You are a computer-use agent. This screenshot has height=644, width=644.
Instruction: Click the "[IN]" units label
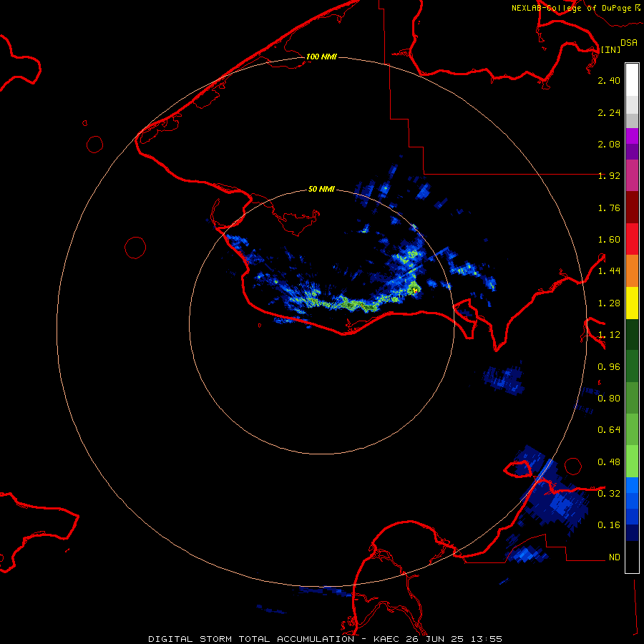(610, 49)
